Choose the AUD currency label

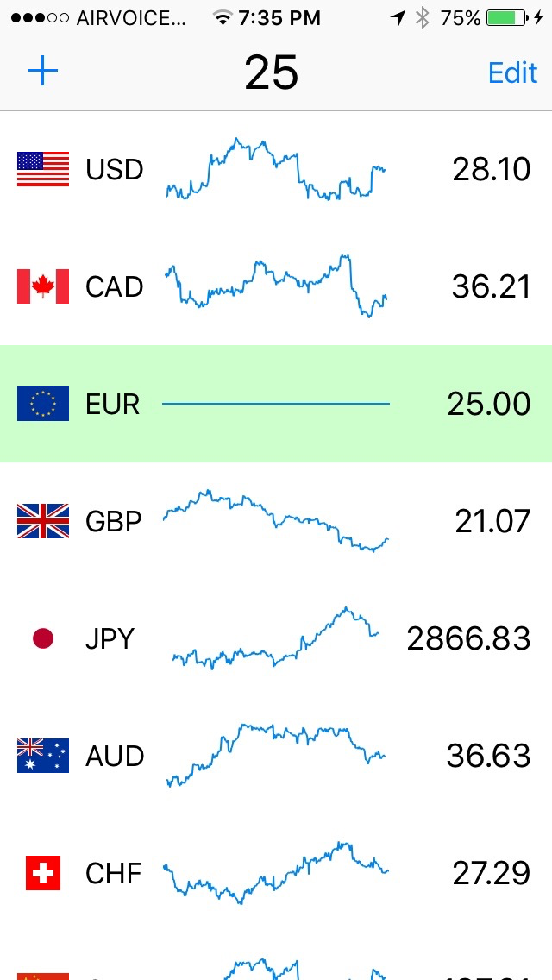tap(115, 757)
